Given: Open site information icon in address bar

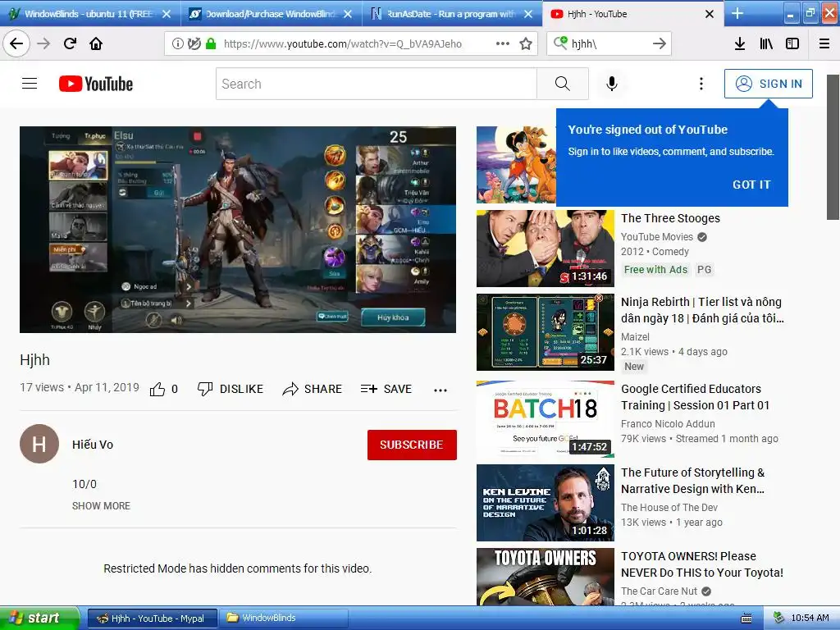Looking at the screenshot, I should click(177, 44).
